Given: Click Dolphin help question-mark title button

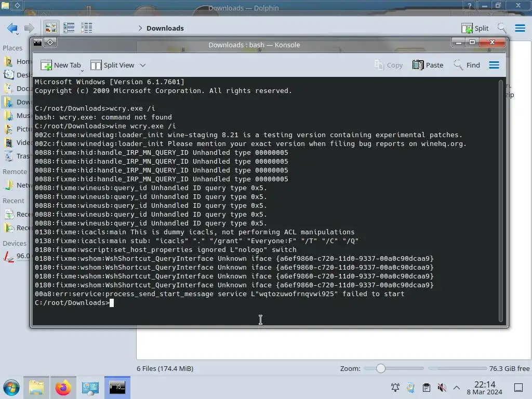Looking at the screenshot, I should click(470, 5).
